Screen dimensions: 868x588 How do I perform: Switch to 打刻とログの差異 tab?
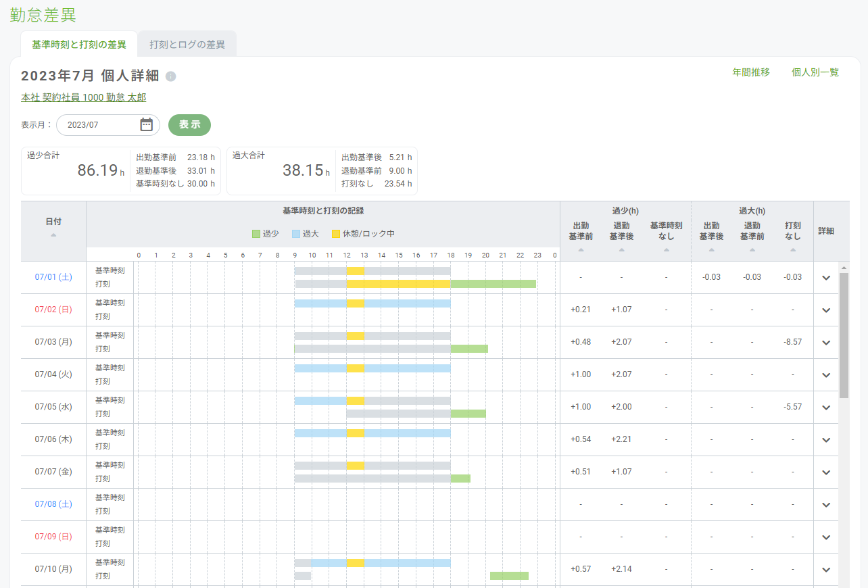(187, 45)
